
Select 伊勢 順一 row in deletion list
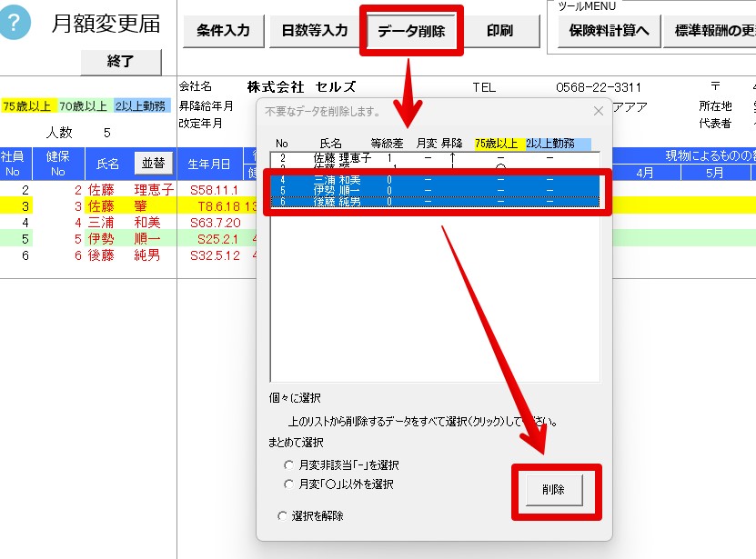(x=435, y=191)
